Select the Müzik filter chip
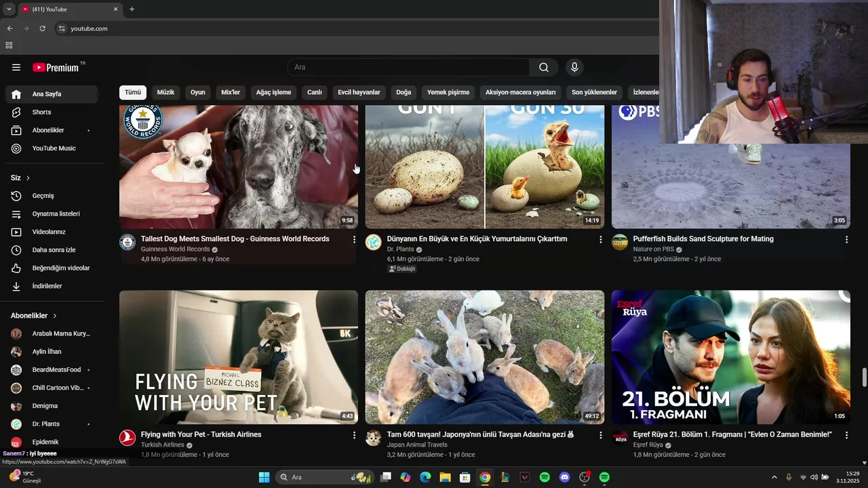Screen dimensions: 868x488 pyautogui.click(x=165, y=92)
